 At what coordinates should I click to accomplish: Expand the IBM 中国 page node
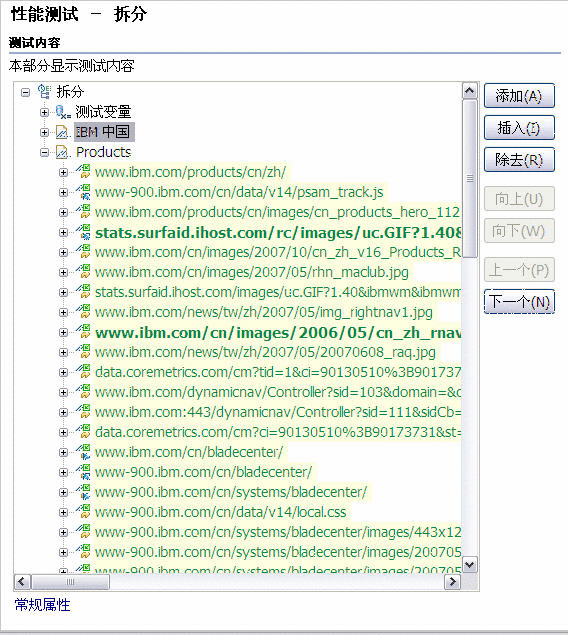tap(44, 132)
